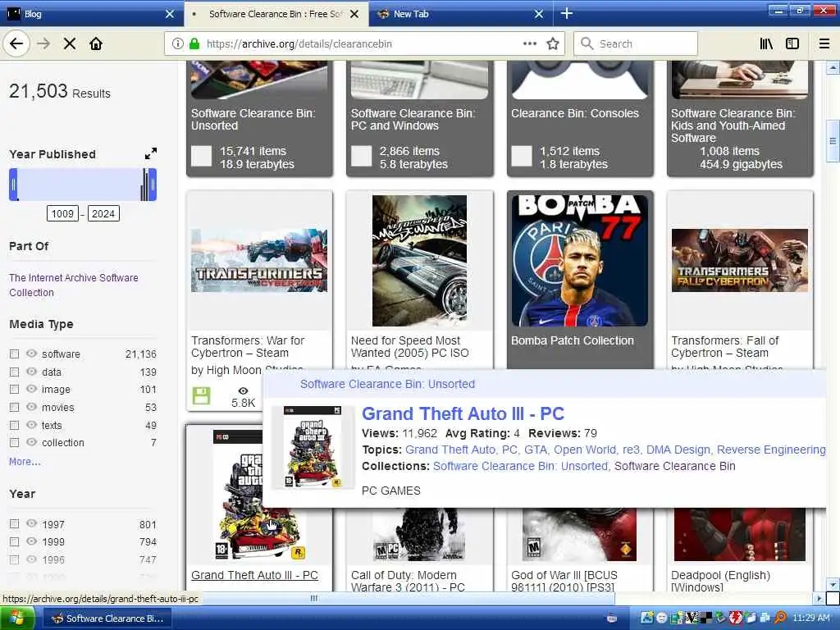Image resolution: width=840 pixels, height=630 pixels.
Task: Bookmark this page with the star icon
Action: tap(553, 44)
